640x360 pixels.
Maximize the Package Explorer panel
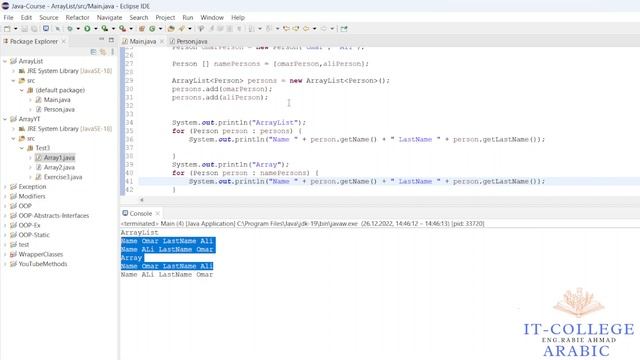111,40
